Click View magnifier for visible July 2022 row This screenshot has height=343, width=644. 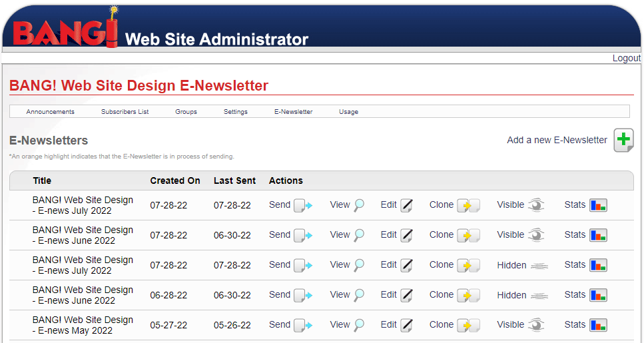click(359, 205)
